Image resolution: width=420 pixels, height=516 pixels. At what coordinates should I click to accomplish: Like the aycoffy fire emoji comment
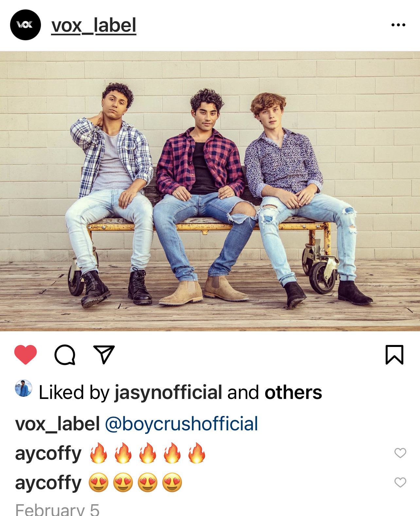(x=400, y=453)
